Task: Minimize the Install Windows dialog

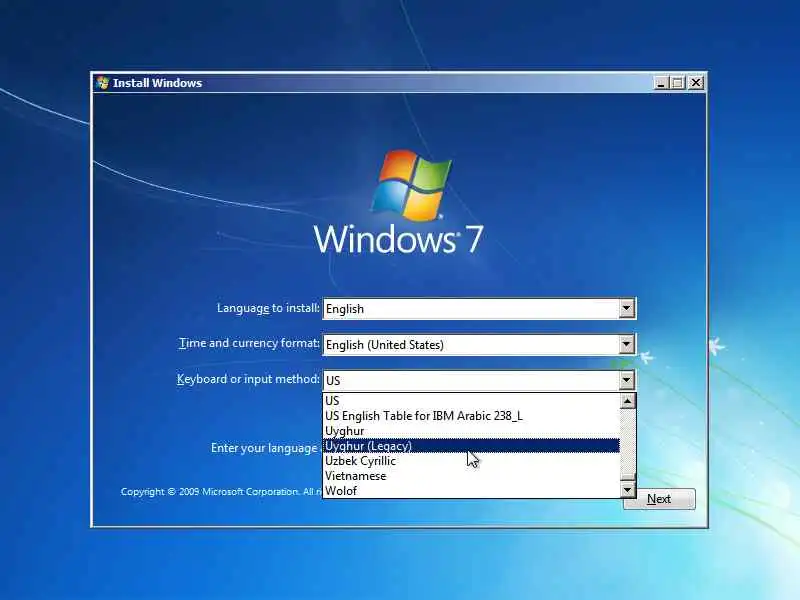Action: [x=661, y=83]
